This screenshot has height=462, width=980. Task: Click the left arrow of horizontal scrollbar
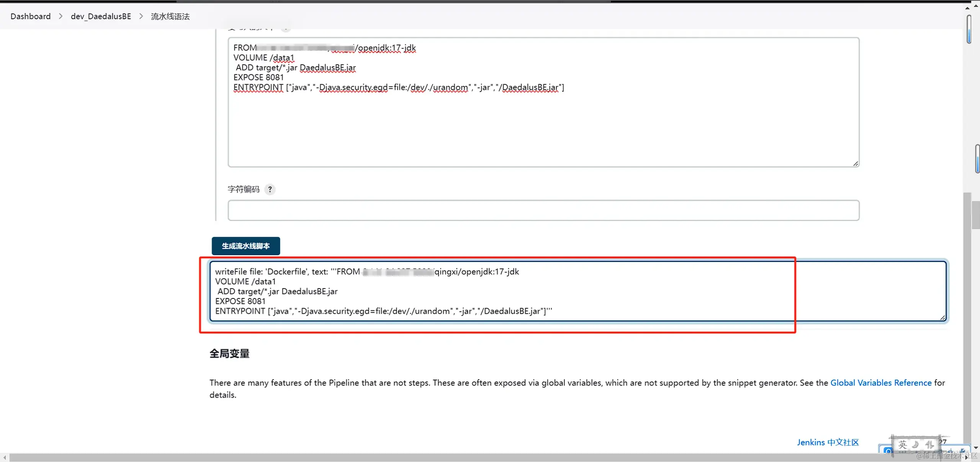pos(4,457)
